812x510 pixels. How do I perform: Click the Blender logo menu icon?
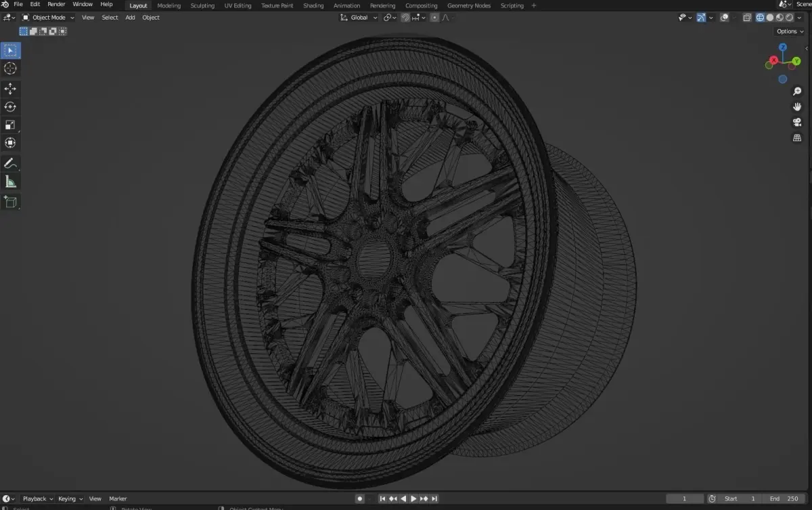pyautogui.click(x=5, y=5)
